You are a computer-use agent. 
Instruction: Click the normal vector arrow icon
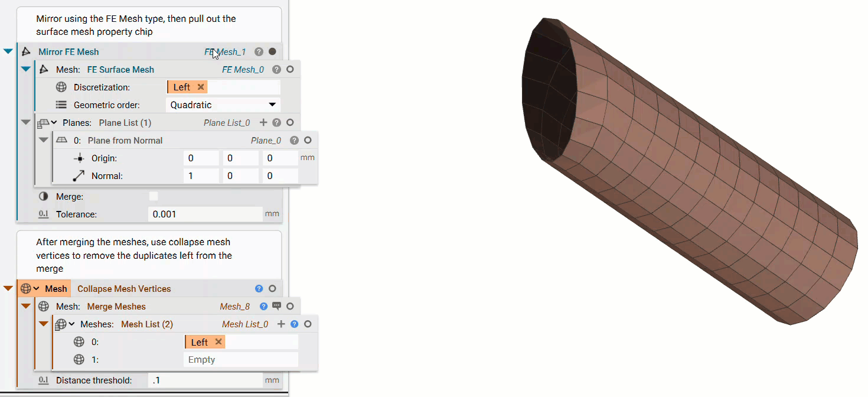(x=79, y=175)
